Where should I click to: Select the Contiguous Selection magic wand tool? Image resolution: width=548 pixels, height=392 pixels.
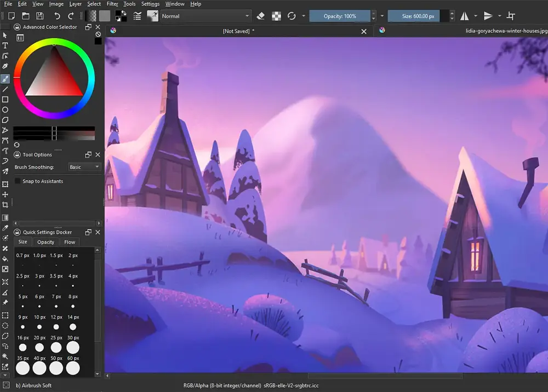pyautogui.click(x=5, y=356)
